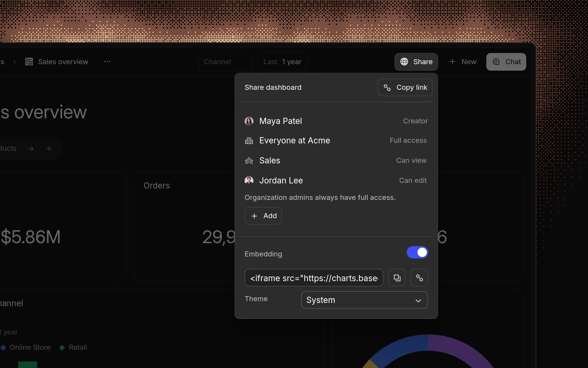
Task: Open the Theme System dropdown
Action: click(364, 300)
